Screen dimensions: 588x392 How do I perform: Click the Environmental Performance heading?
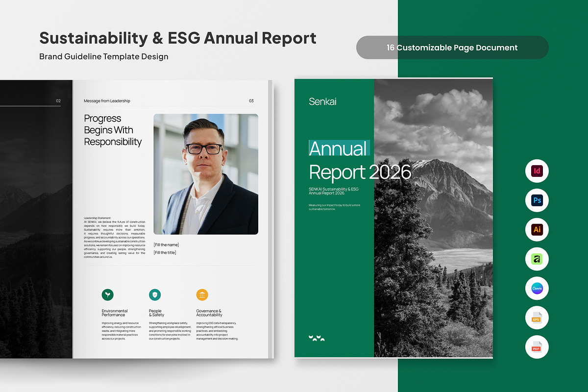tap(115, 313)
